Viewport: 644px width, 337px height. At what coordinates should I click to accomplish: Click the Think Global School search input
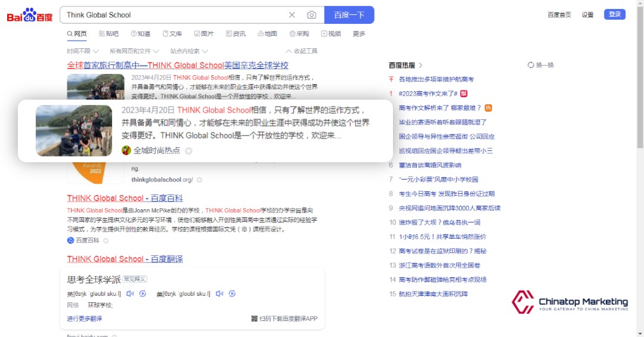173,15
